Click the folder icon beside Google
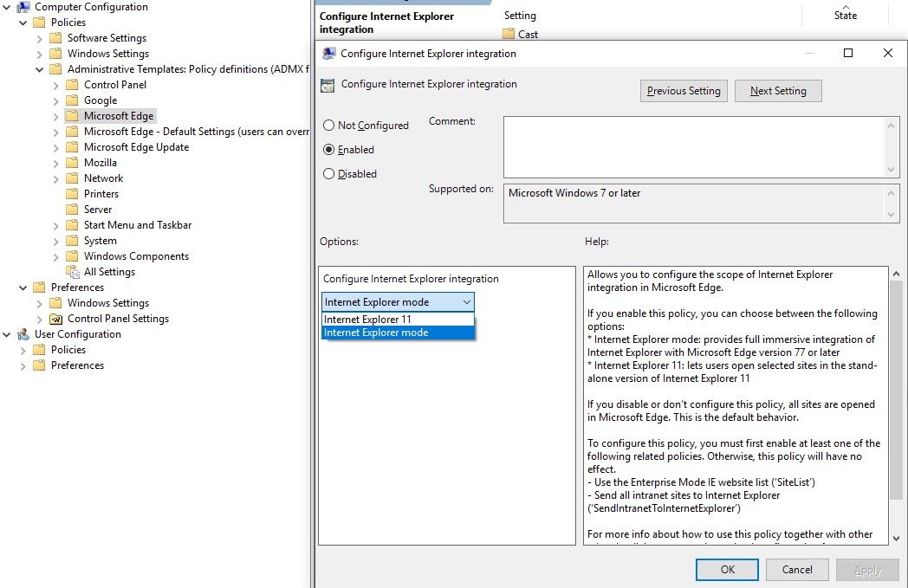This screenshot has width=908, height=588. pyautogui.click(x=72, y=100)
